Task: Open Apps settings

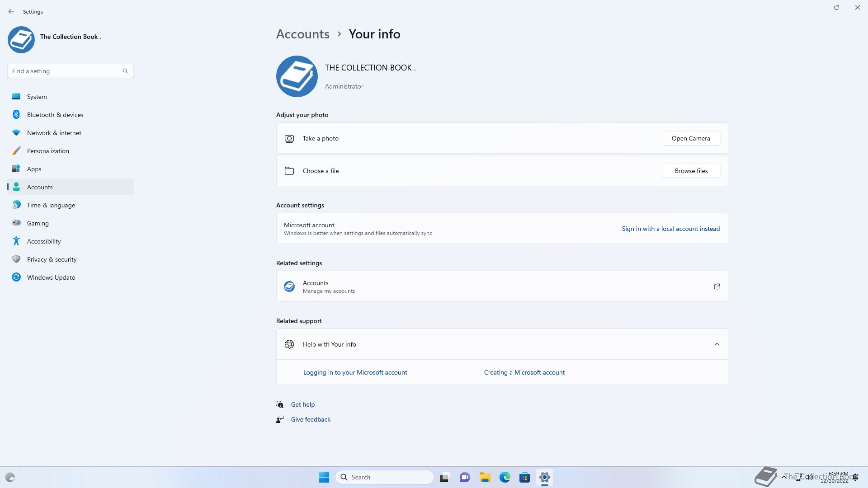Action: pyautogui.click(x=70, y=169)
